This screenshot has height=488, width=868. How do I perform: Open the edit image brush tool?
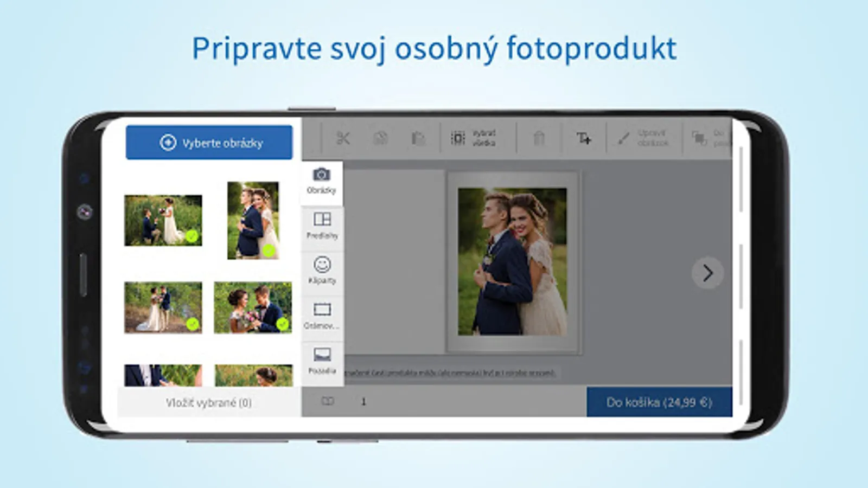click(x=643, y=138)
